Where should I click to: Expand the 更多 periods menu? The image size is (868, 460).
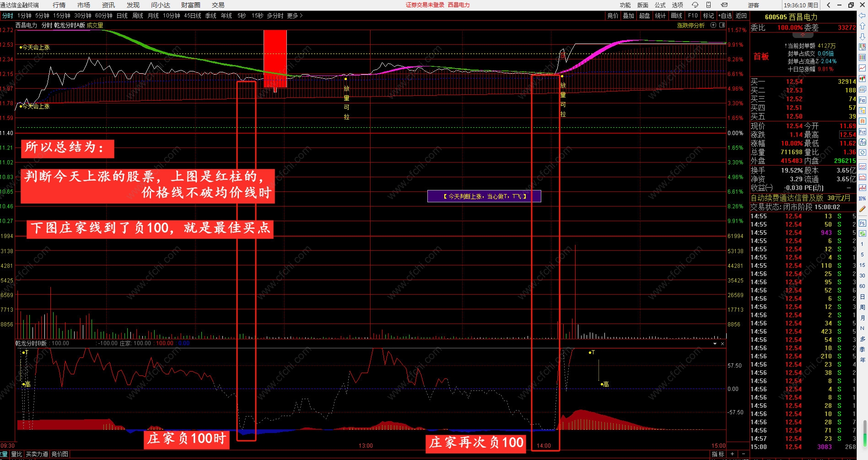pyautogui.click(x=295, y=16)
